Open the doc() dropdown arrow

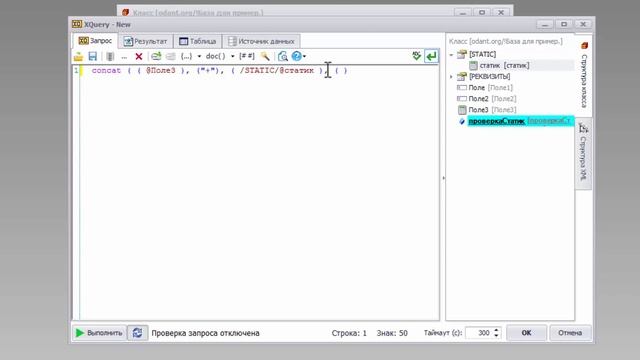[x=233, y=56]
